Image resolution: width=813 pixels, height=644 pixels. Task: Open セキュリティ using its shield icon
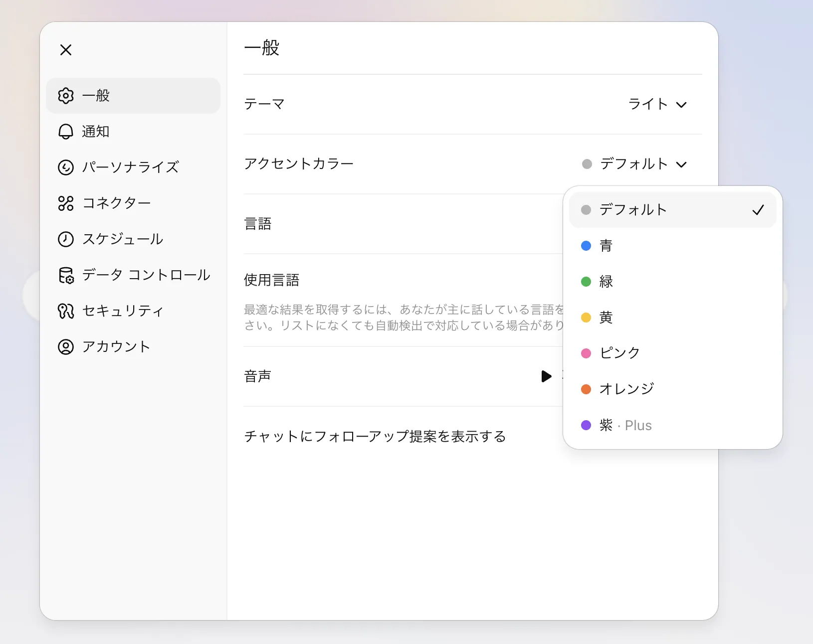click(x=65, y=311)
